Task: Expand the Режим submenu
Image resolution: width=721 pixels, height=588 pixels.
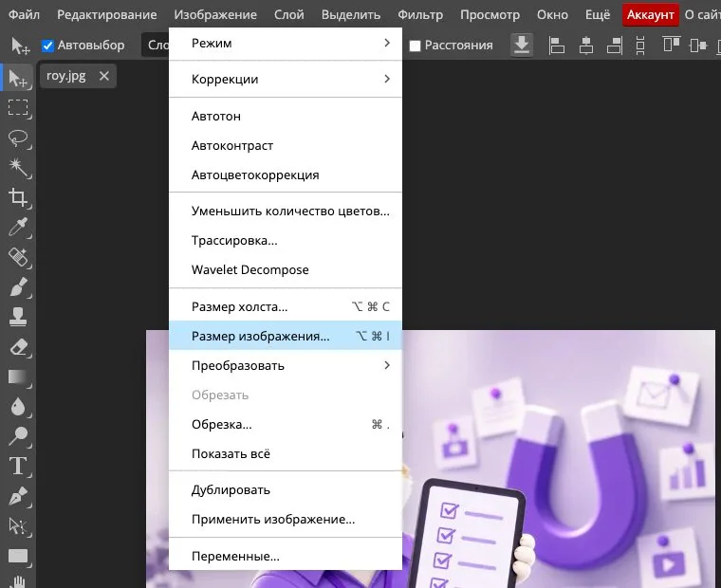Action: click(286, 44)
